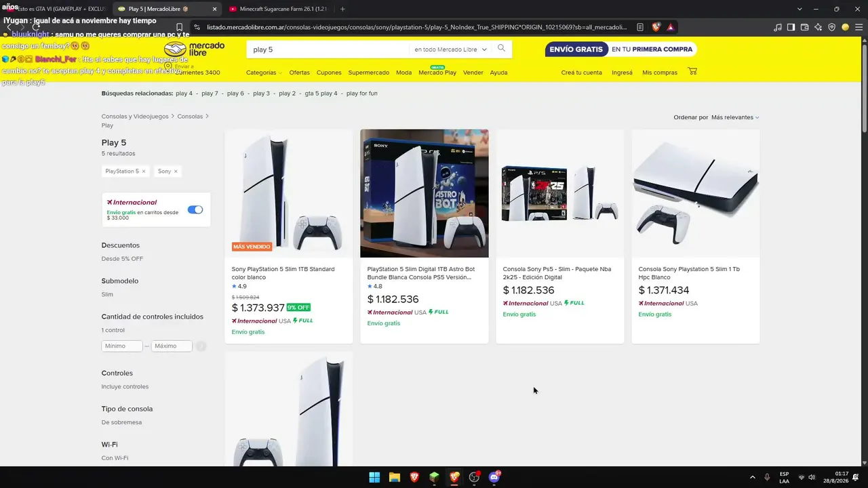
Task: Open File Explorer from the taskbar
Action: click(395, 477)
